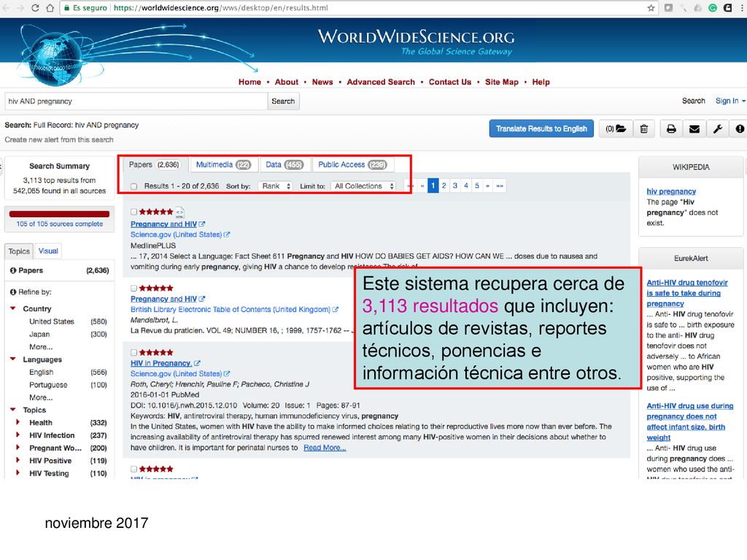
Task: Filter by United States country
Action: coord(52,322)
